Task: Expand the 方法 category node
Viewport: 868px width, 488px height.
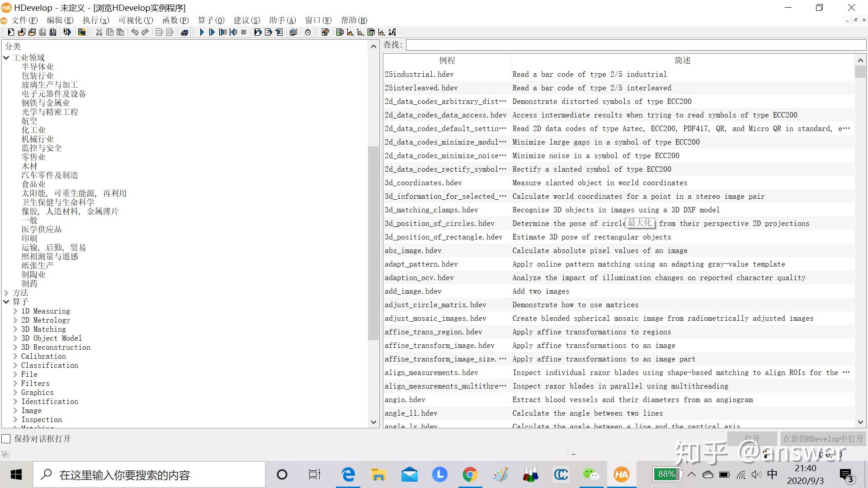Action: coord(6,293)
